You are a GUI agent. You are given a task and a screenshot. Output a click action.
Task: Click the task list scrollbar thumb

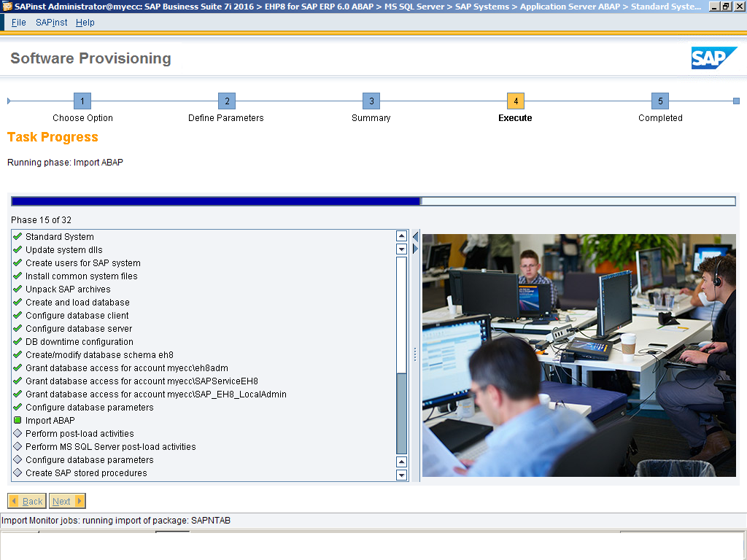pyautogui.click(x=402, y=413)
